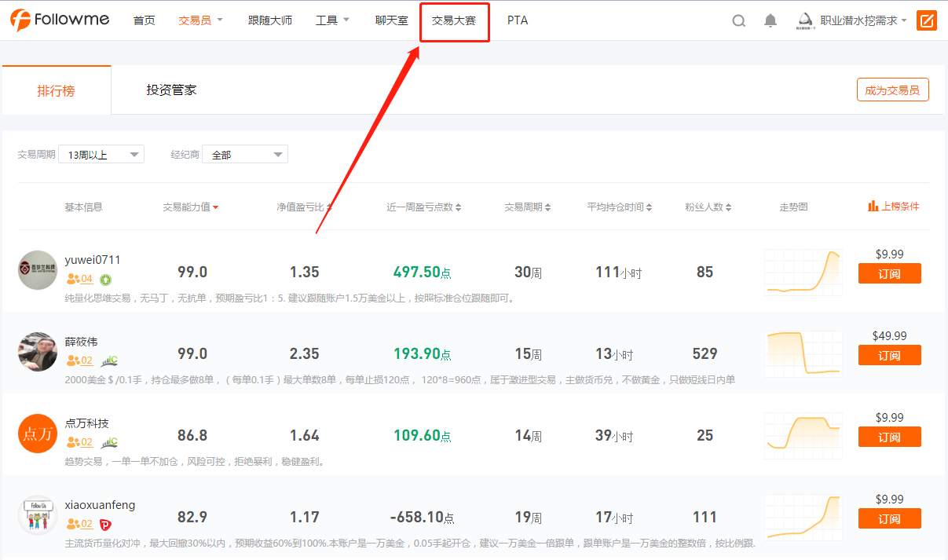View xiaoxuanfeng's trend chart thumbnail

[803, 517]
